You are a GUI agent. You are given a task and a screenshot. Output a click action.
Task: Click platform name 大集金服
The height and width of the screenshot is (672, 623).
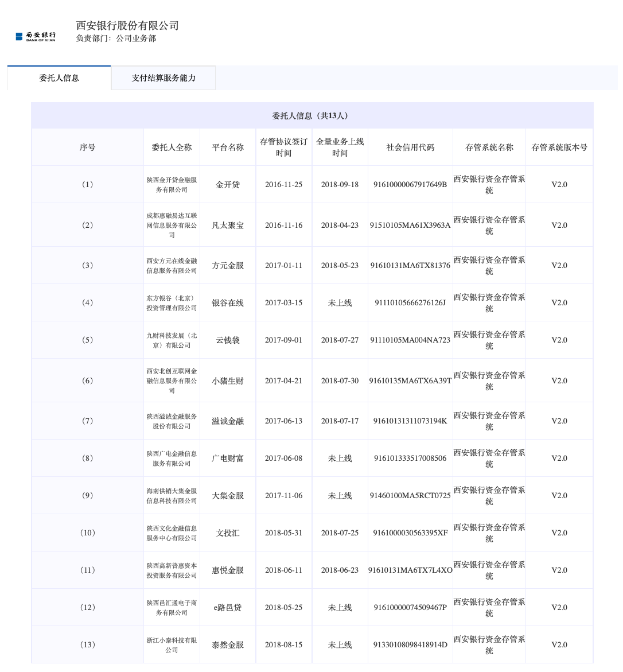coord(228,496)
